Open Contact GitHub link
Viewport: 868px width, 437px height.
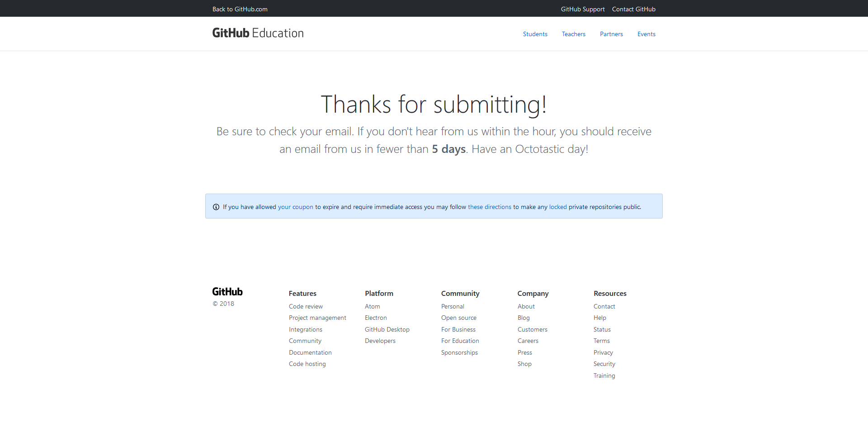[633, 9]
